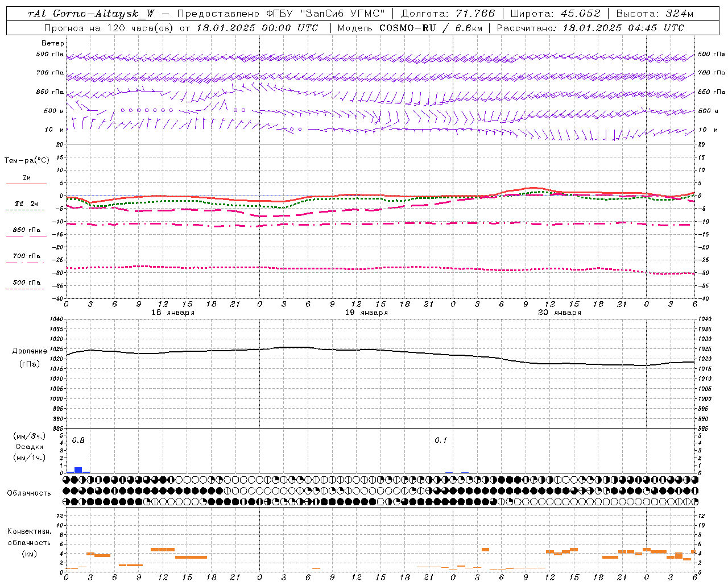Click the (мм/3ч.) precipitation unit label
The image size is (728, 582).
(28, 436)
